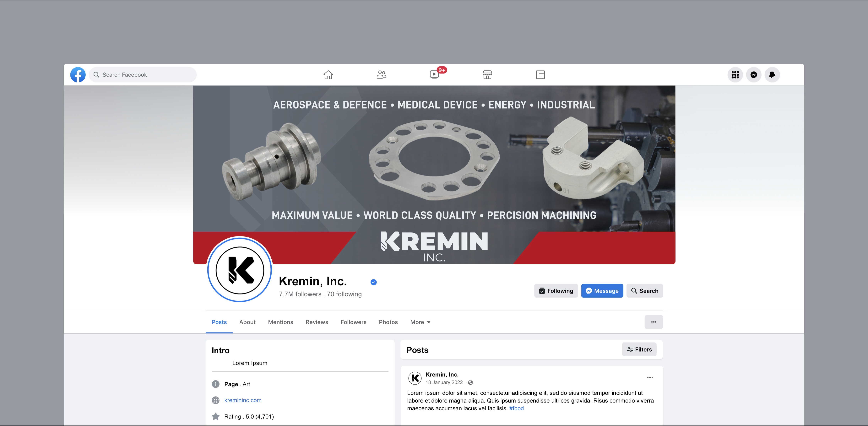The image size is (868, 426).
Task: Click the star icon beside Rating
Action: (x=216, y=417)
